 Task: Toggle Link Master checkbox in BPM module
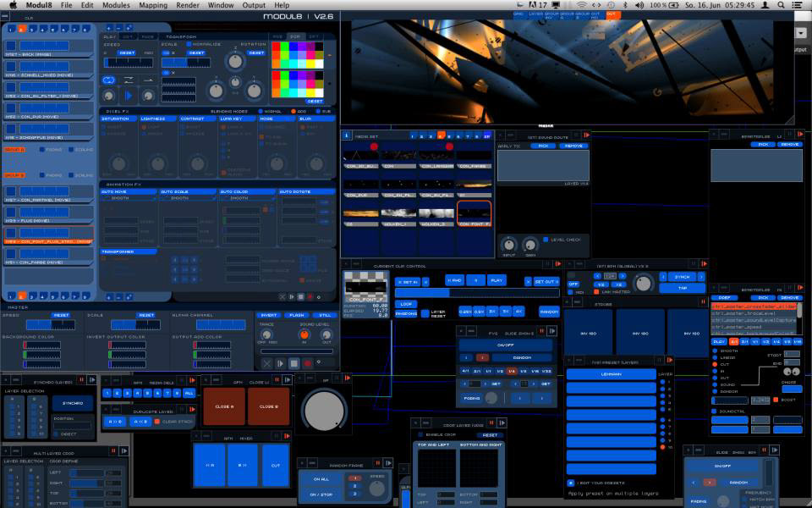pos(596,292)
